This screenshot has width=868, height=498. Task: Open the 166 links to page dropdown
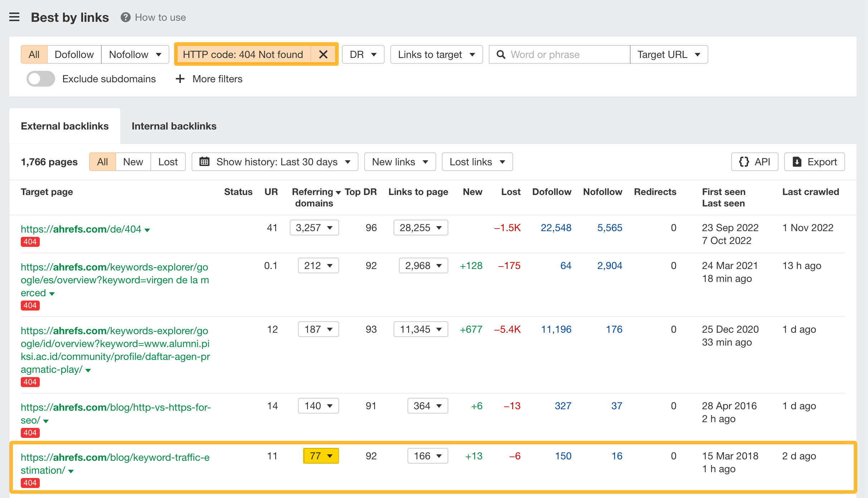click(428, 456)
